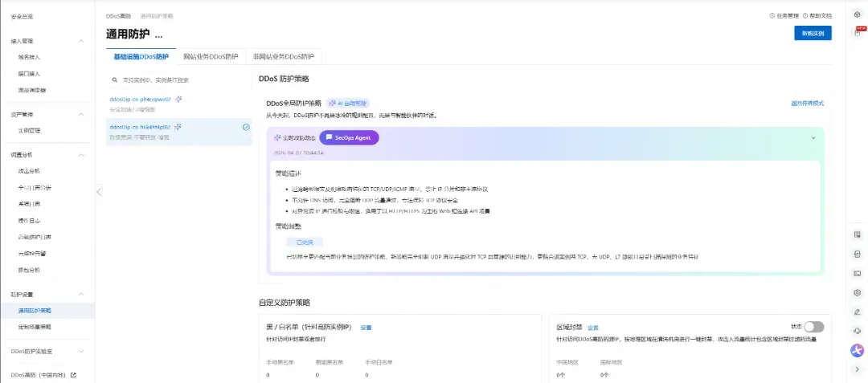The height and width of the screenshot is (383, 868).
Task: Collapse the SecOps Agent panel with chevron
Action: [x=813, y=137]
